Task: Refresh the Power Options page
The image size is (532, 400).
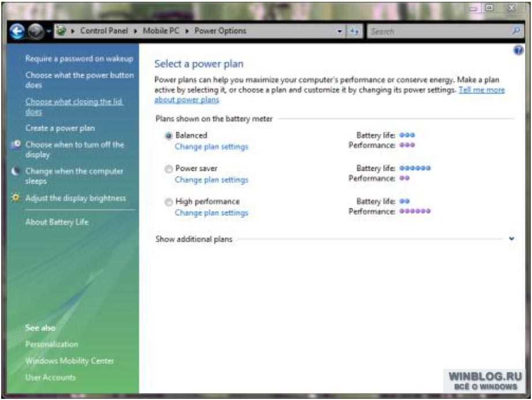Action: click(354, 32)
